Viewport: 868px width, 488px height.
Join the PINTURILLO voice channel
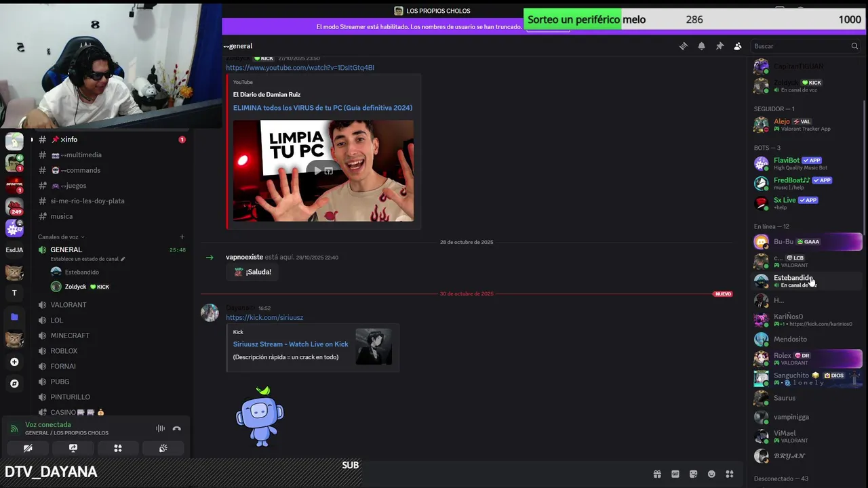[112, 397]
